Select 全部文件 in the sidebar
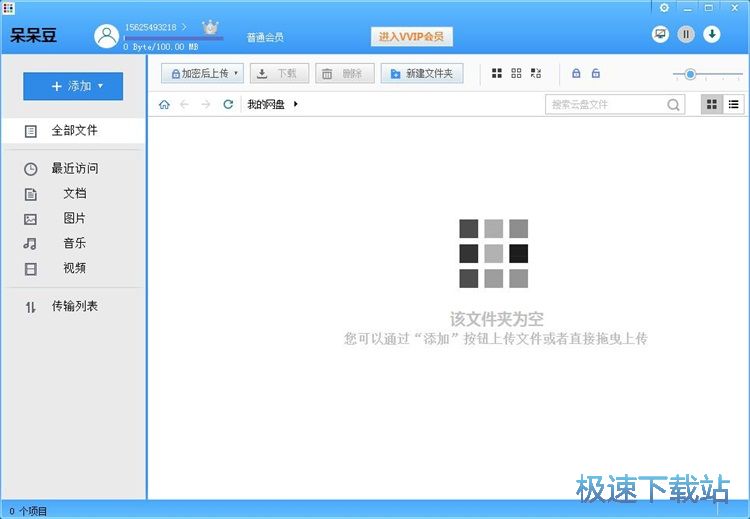The height and width of the screenshot is (519, 750). point(74,131)
